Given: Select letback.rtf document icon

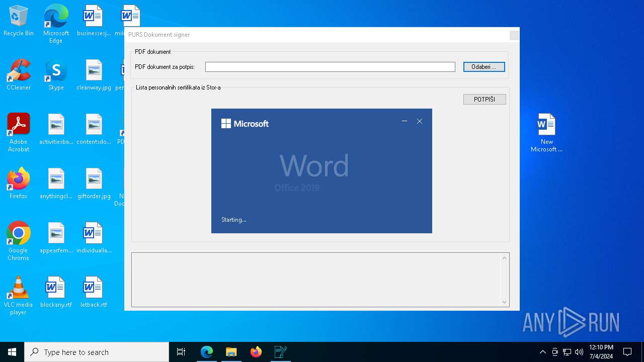Looking at the screenshot, I should point(94,293).
